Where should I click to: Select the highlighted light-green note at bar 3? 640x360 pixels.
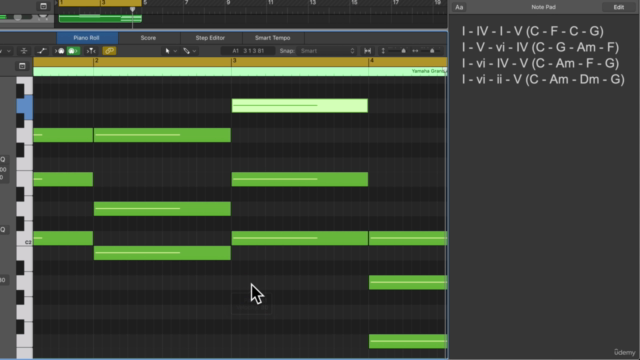point(300,106)
